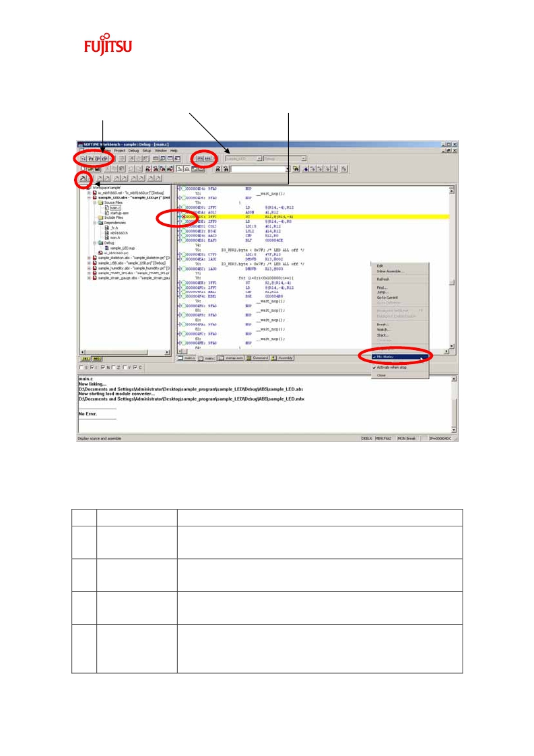Viewport: 534px width, 756px height.
Task: Select sample_humidity.abs project in tree
Action: (x=133, y=268)
